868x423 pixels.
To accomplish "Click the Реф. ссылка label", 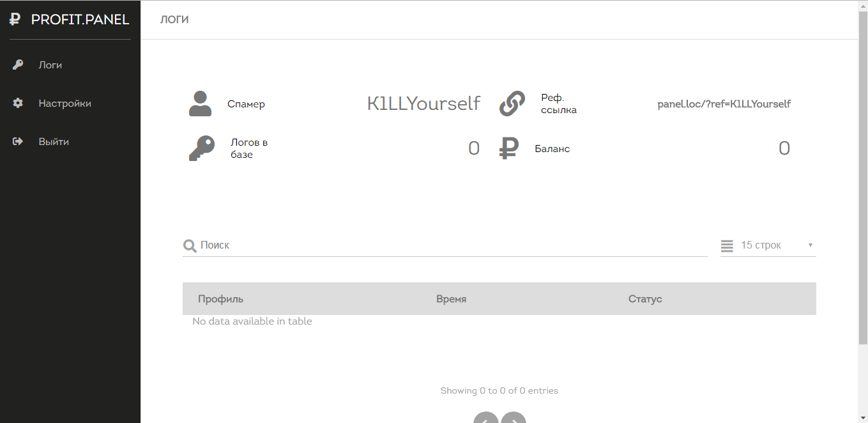I will (x=559, y=104).
